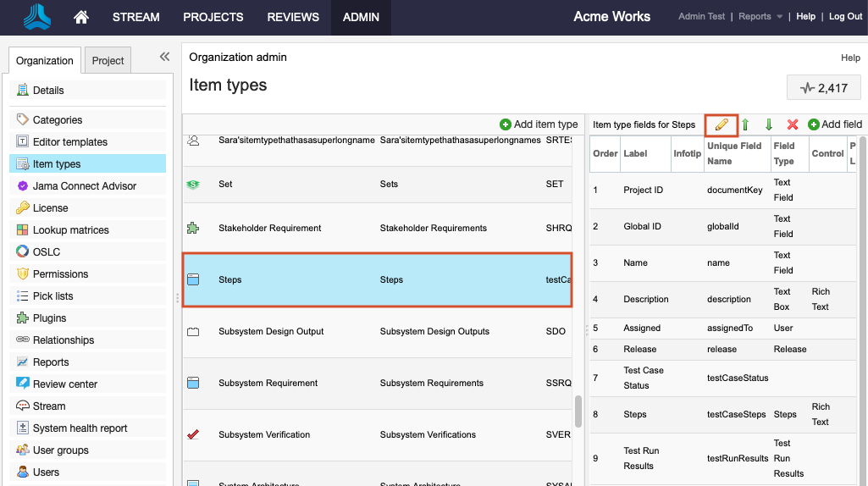Click the OSLC circle icon

pos(22,251)
